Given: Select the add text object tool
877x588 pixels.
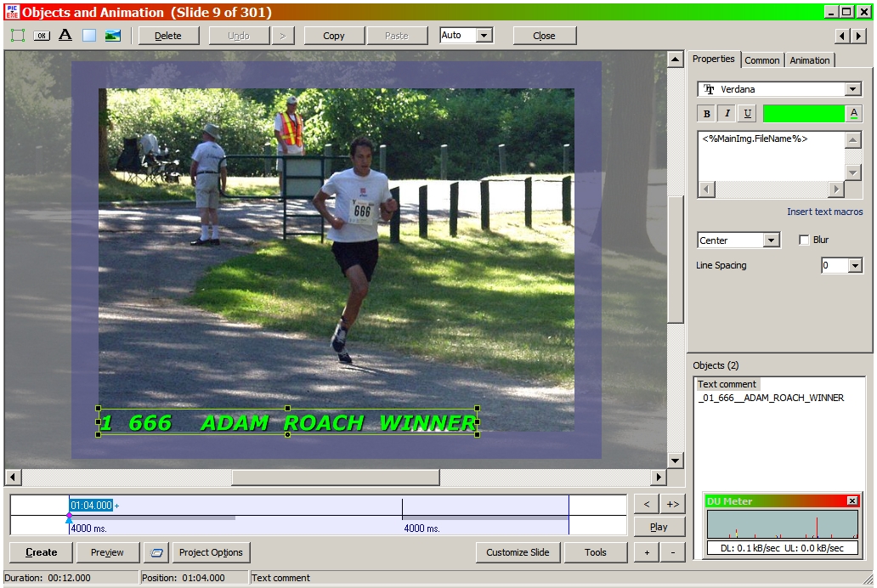Looking at the screenshot, I should click(x=65, y=36).
